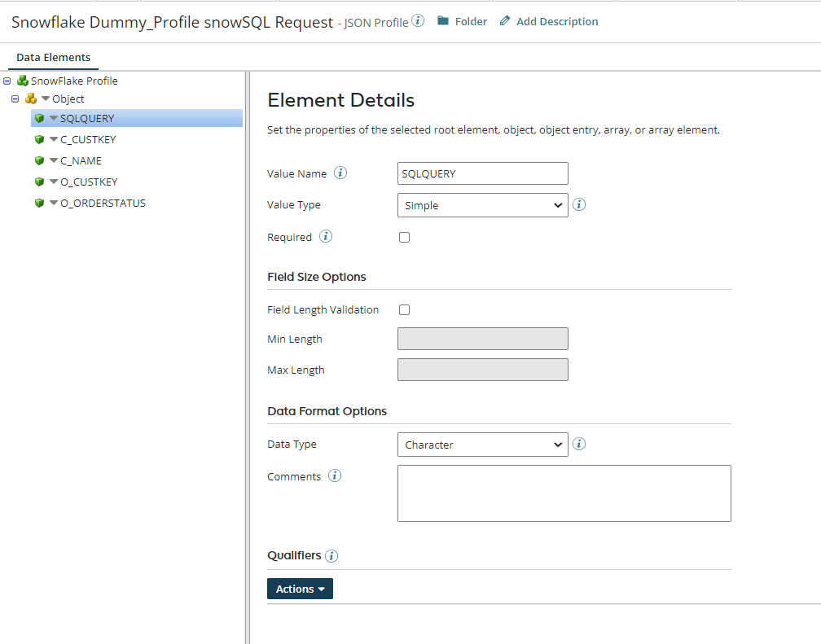Click inside the Comments text area
The width and height of the screenshot is (821, 644).
pos(564,493)
